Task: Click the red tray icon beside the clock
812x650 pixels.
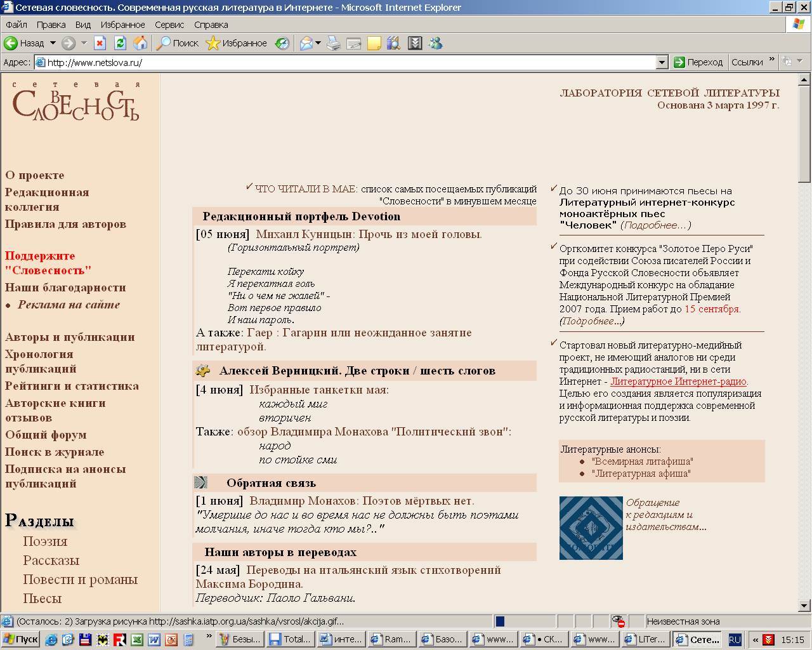Action: tap(769, 640)
